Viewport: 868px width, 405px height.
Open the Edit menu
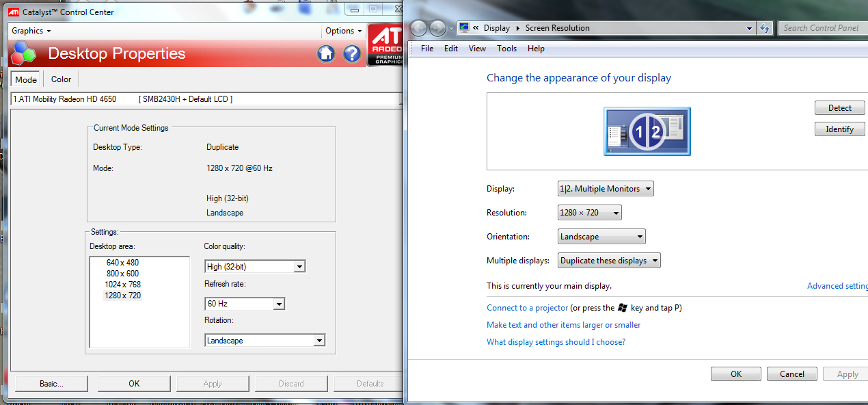(x=451, y=49)
